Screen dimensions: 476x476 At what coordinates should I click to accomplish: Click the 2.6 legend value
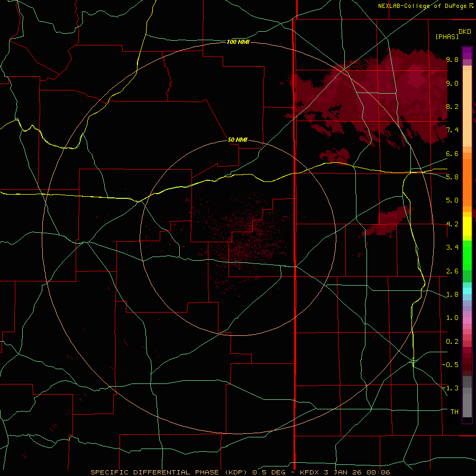(452, 271)
